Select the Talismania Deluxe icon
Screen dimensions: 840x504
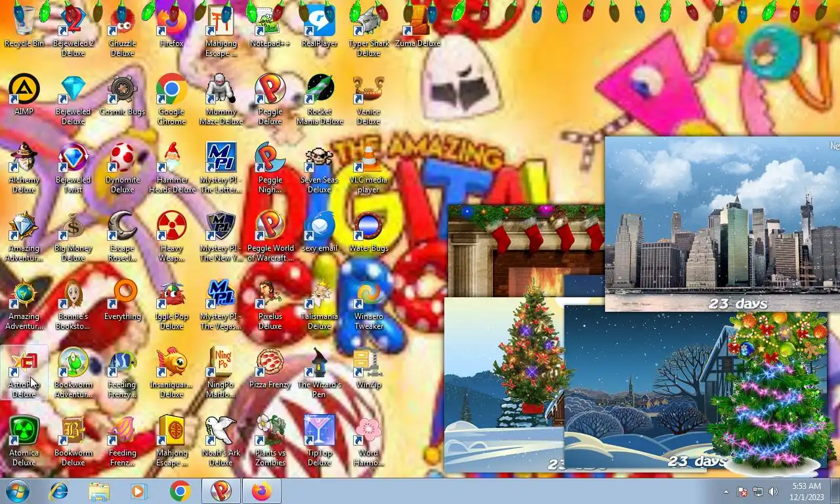pos(319,304)
